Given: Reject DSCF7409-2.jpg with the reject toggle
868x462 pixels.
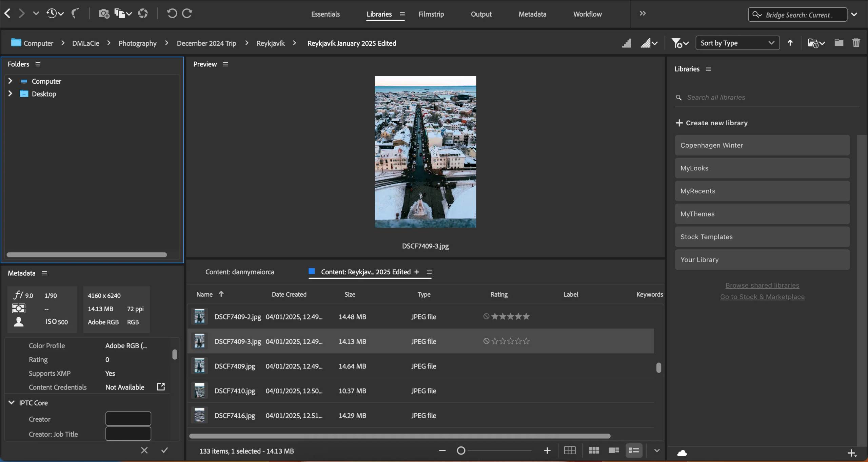Looking at the screenshot, I should 486,316.
